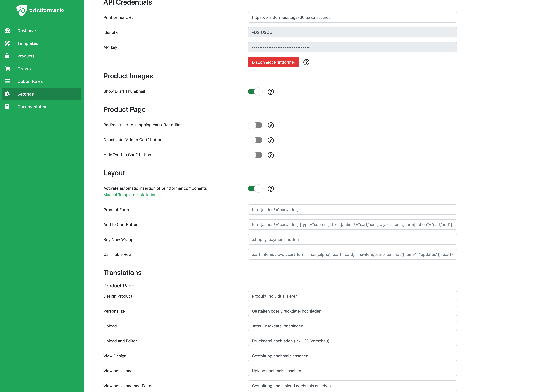Go to Option Rules in sidebar
This screenshot has height=392, width=540.
click(x=30, y=81)
